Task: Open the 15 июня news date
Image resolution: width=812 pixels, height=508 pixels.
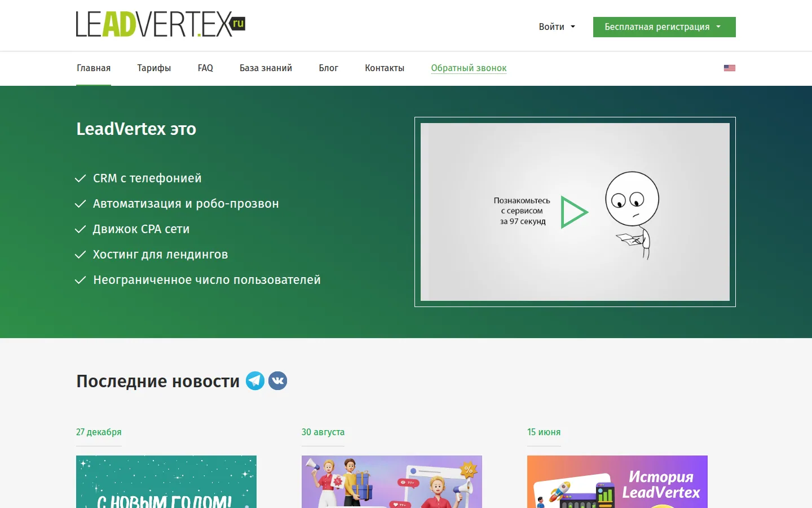Action: (544, 432)
